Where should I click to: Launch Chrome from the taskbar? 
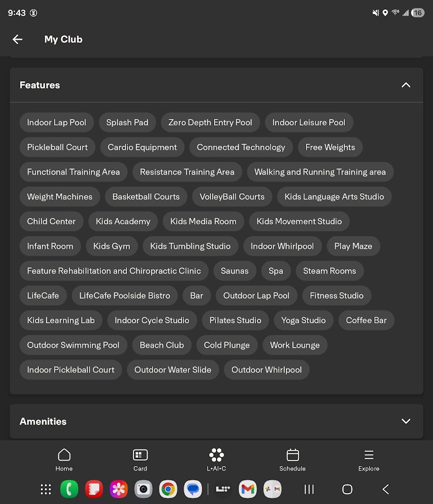point(168,489)
